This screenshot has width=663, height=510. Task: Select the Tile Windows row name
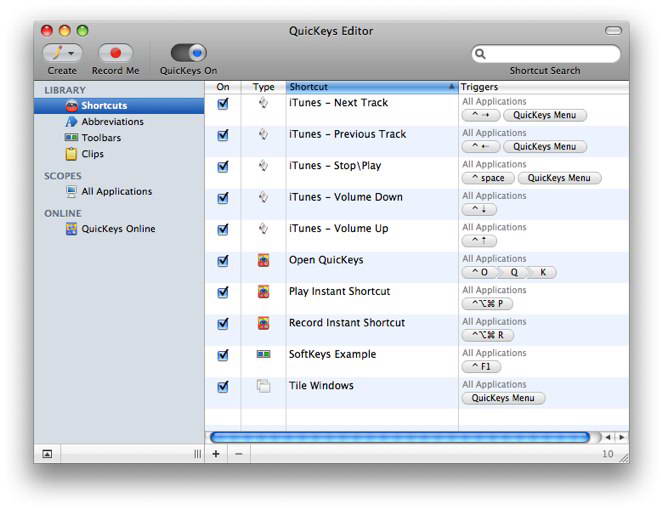coord(321,386)
